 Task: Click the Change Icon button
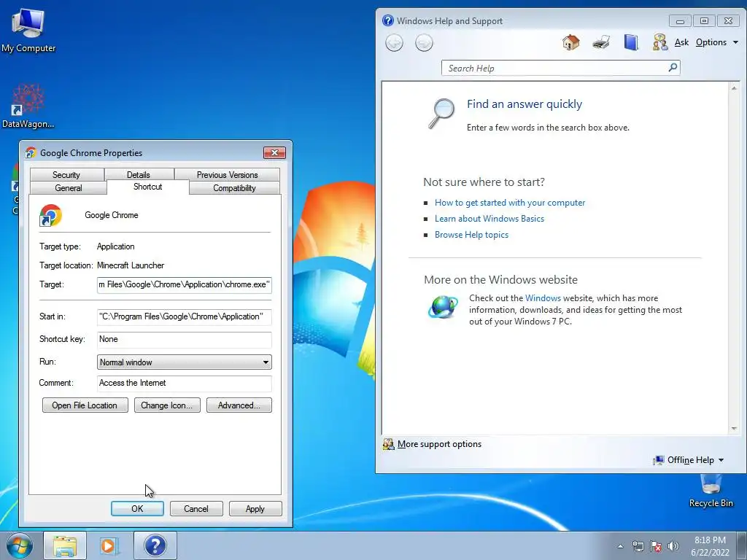[x=167, y=405]
